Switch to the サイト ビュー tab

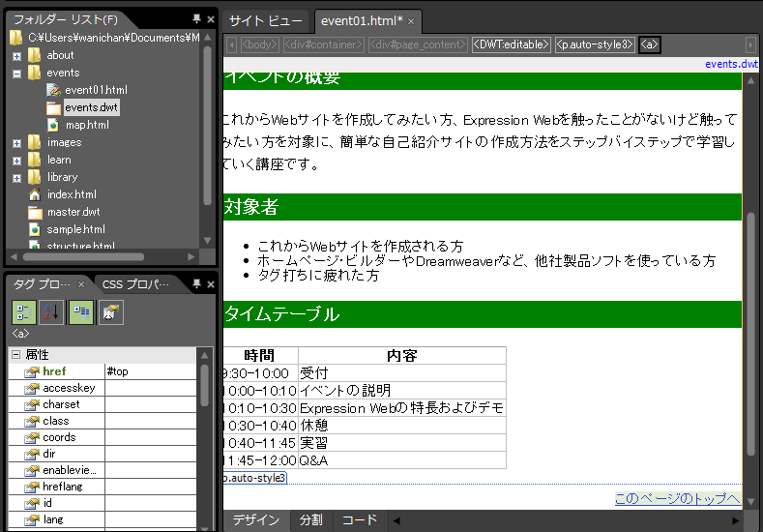coord(266,21)
